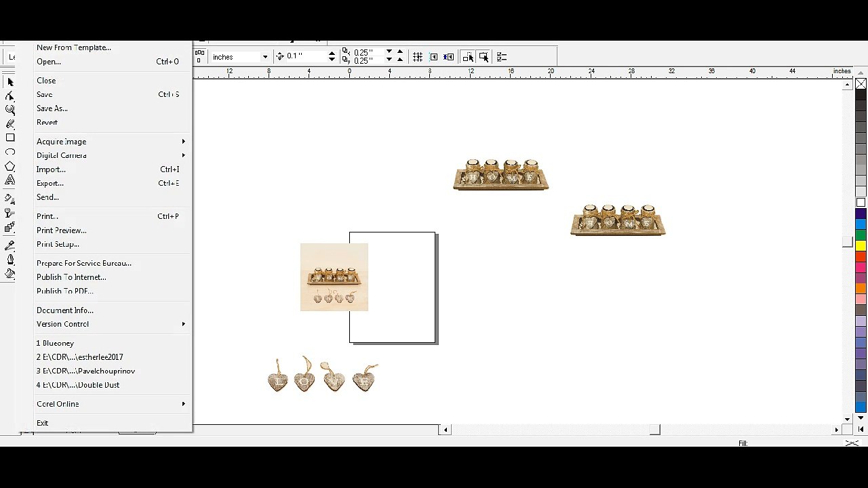The image size is (868, 488).
Task: Pick the green palette swatch
Action: [x=861, y=235]
